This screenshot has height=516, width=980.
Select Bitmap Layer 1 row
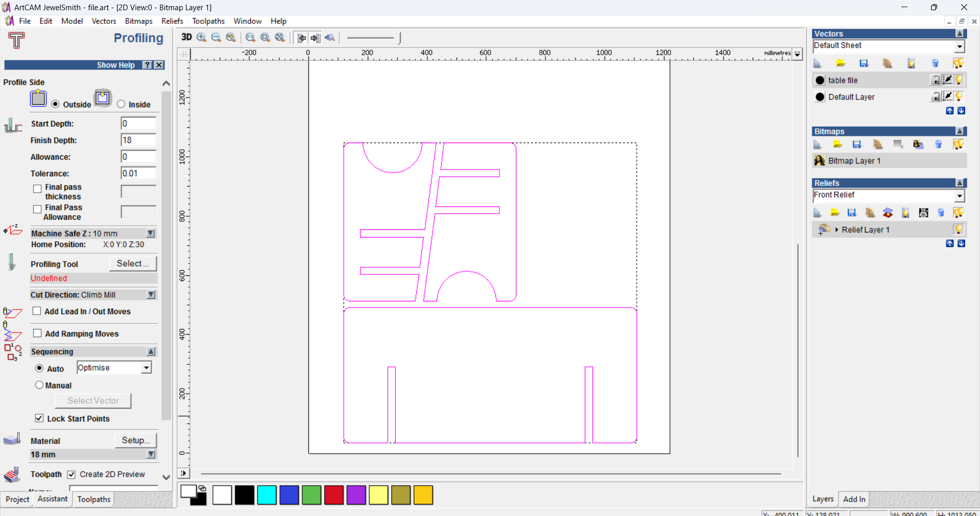pyautogui.click(x=889, y=161)
